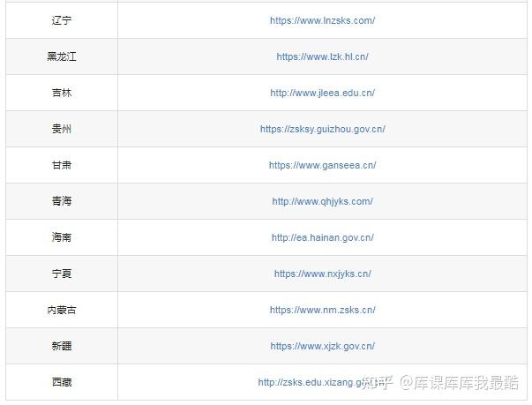The height and width of the screenshot is (405, 532).
Task: Click the 新疆 province cell
Action: 62,346
